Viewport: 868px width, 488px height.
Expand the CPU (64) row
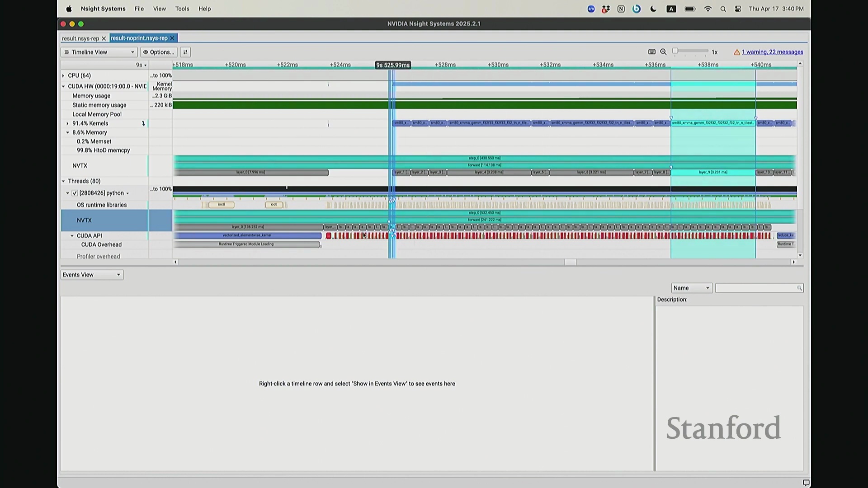pyautogui.click(x=63, y=75)
